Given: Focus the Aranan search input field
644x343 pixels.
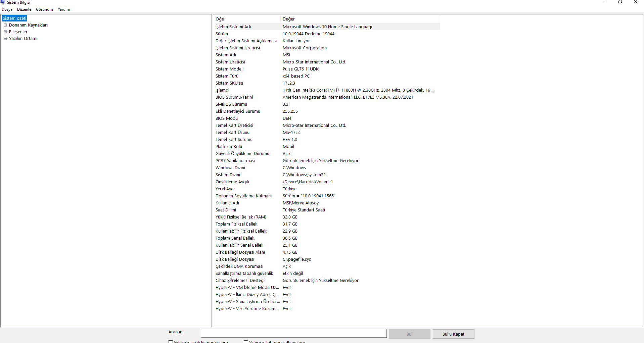Looking at the screenshot, I should [294, 333].
